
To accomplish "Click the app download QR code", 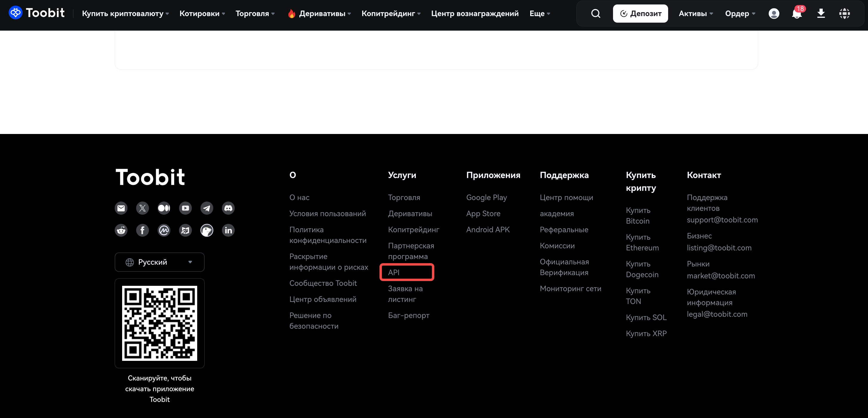I will [x=159, y=323].
